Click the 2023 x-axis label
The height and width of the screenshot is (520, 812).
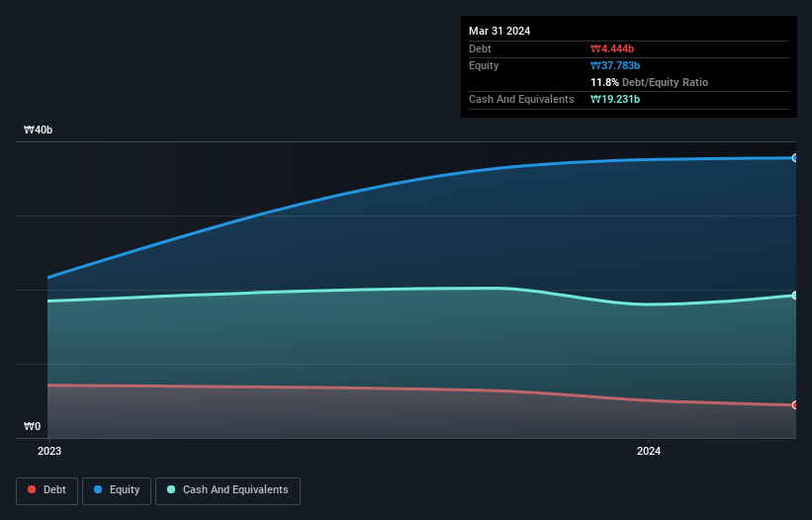pyautogui.click(x=49, y=451)
